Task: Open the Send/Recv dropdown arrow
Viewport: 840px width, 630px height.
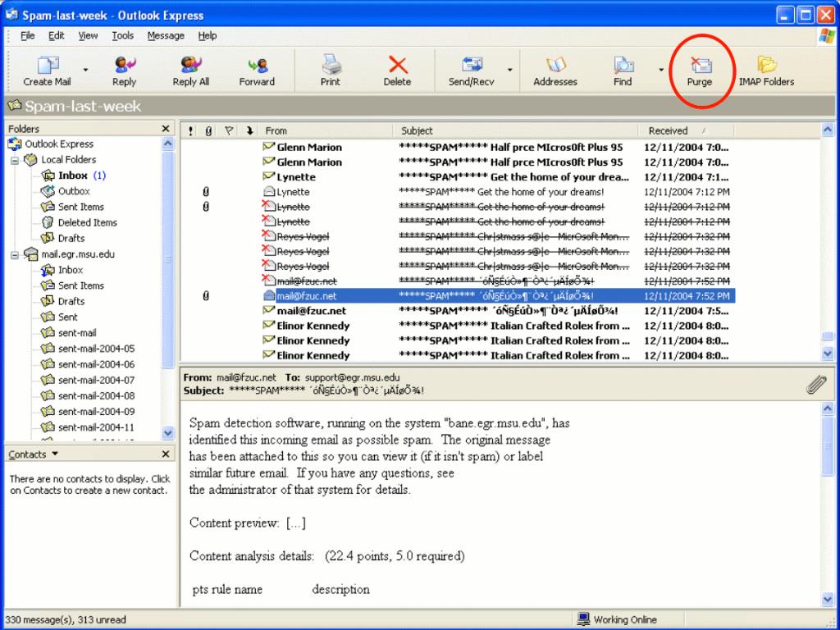Action: 509,70
